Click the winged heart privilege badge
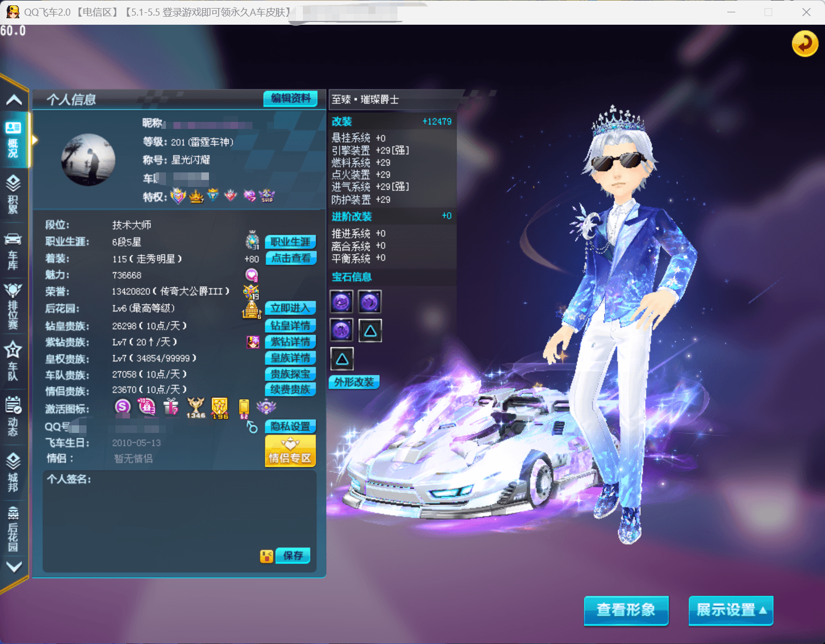Viewport: 825px width, 644px height. coord(178,196)
